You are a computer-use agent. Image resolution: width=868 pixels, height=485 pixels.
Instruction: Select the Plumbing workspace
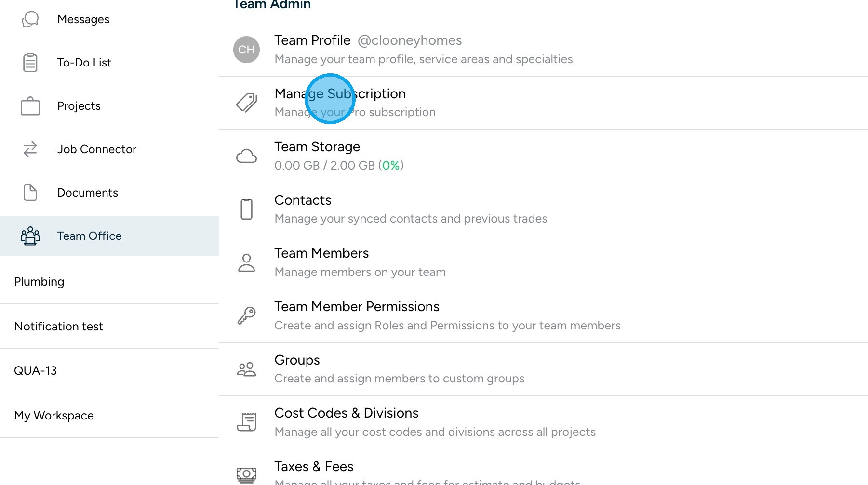pos(39,282)
